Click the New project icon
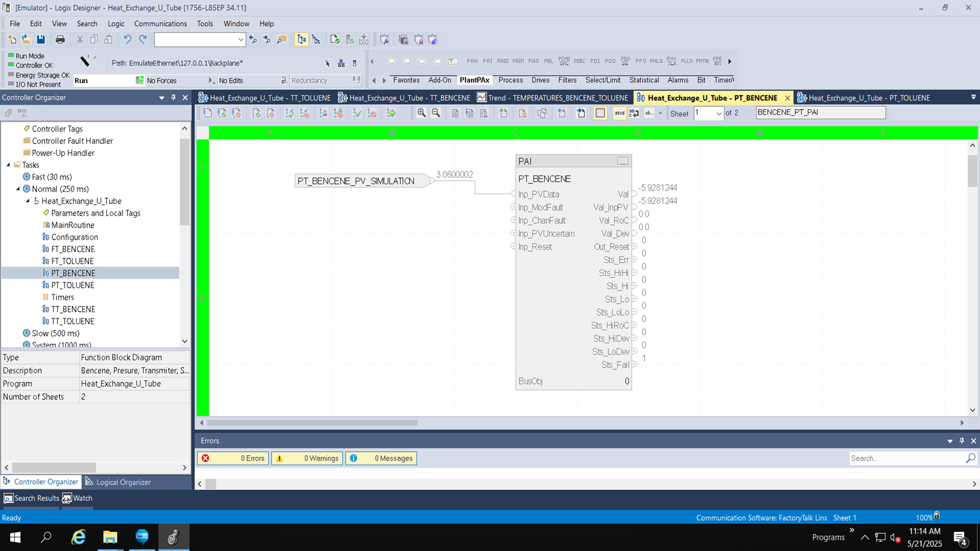980x551 pixels. coord(12,39)
